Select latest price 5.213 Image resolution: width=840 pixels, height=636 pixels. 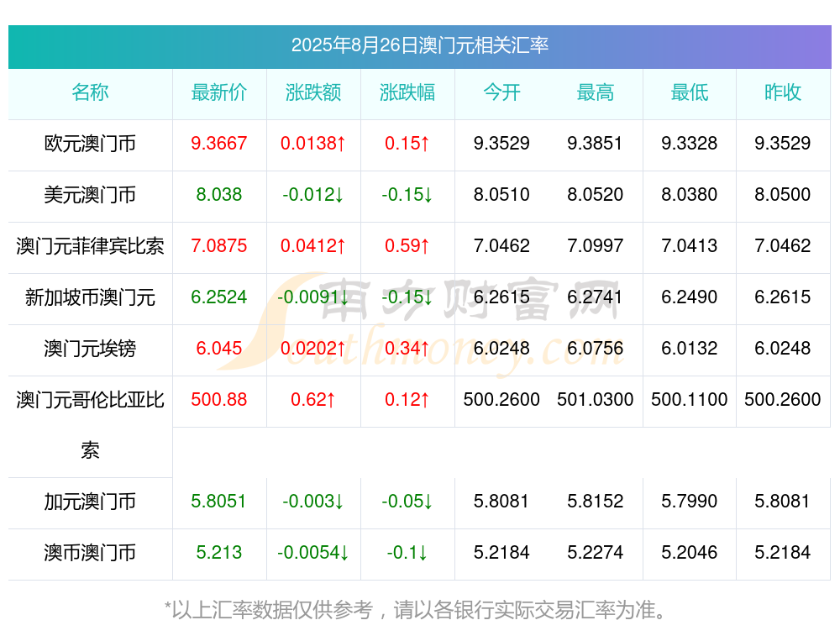point(219,552)
